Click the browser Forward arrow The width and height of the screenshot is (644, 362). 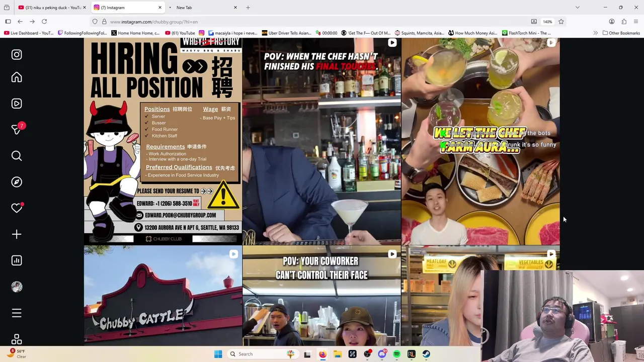32,22
